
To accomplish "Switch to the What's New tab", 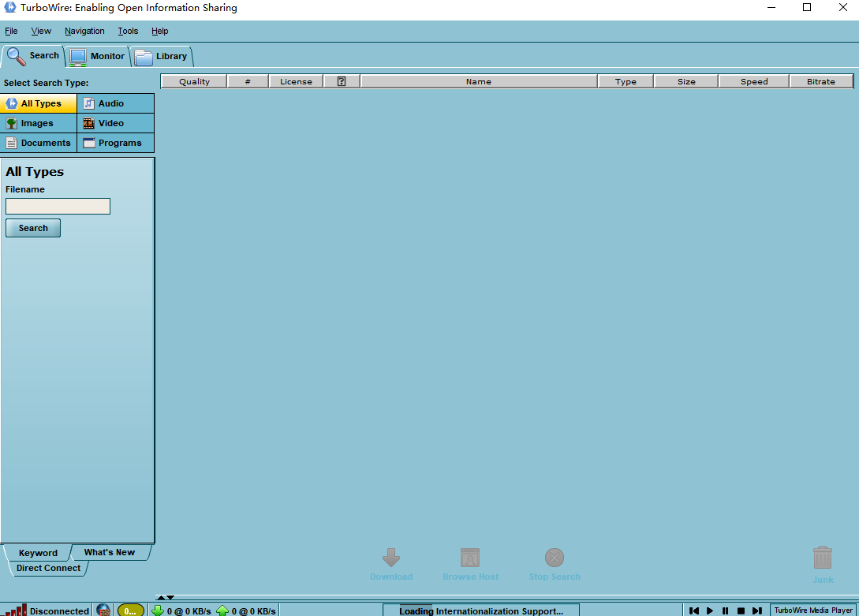I will [x=110, y=552].
